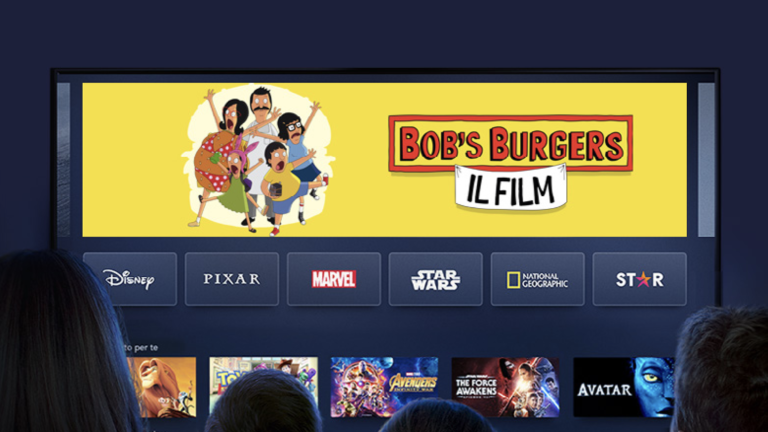Click the 'per te' row heading
Viewport: 768px width, 432px height.
[x=146, y=347]
